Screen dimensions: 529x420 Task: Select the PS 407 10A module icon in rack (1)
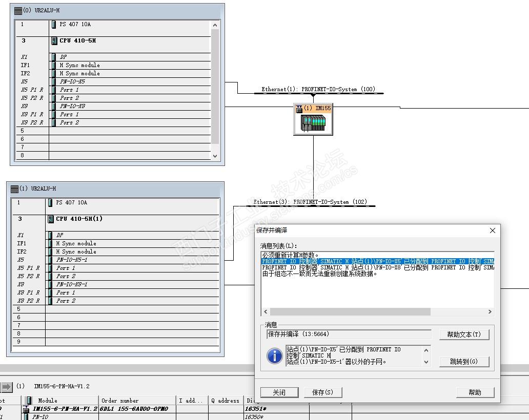pos(50,203)
